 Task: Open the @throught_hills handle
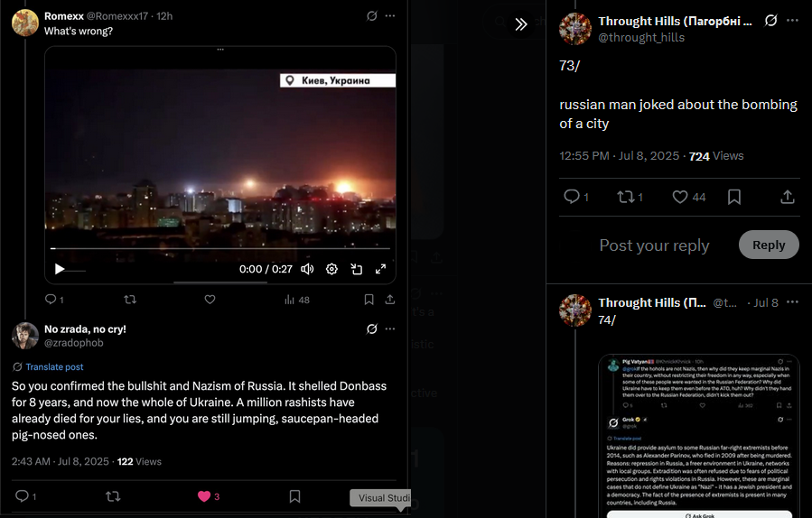click(641, 38)
